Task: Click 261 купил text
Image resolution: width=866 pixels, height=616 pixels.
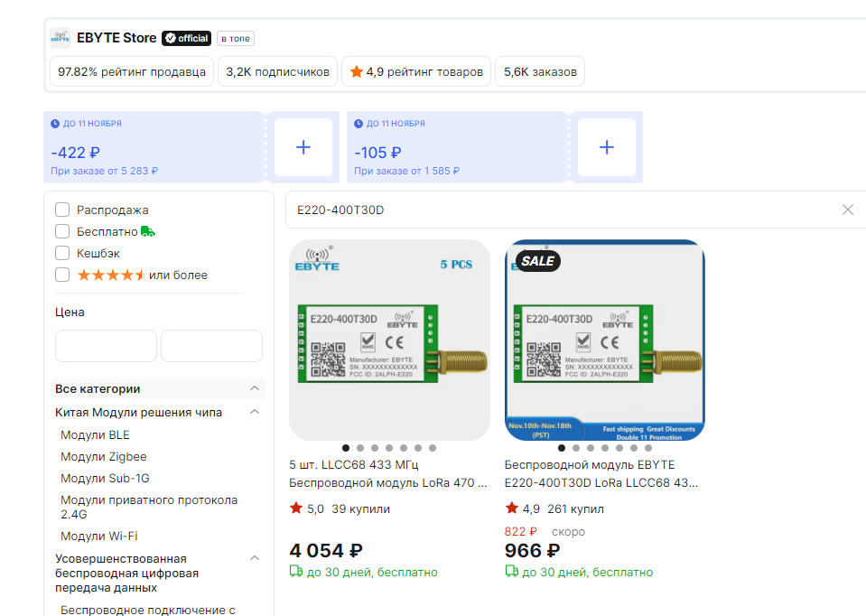Action: [x=575, y=509]
